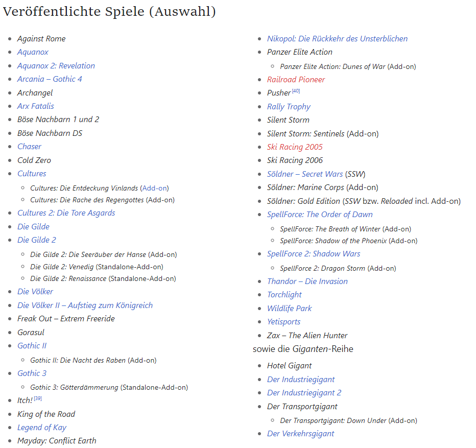The width and height of the screenshot is (476, 448).
Task: Click the Der Industriegigant 2 link
Action: (x=304, y=393)
